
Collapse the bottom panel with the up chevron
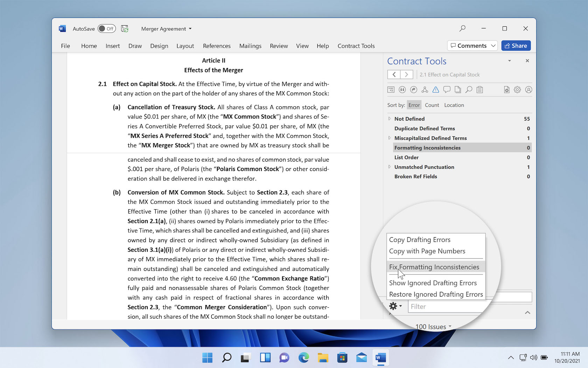click(x=527, y=312)
